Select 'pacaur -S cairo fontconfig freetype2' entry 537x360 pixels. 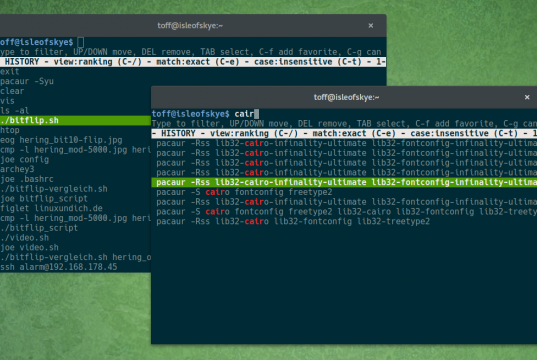[x=244, y=192]
